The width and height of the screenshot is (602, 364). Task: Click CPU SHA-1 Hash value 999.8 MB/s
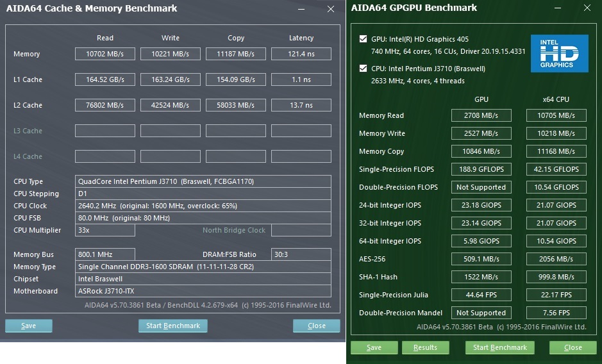(x=556, y=277)
